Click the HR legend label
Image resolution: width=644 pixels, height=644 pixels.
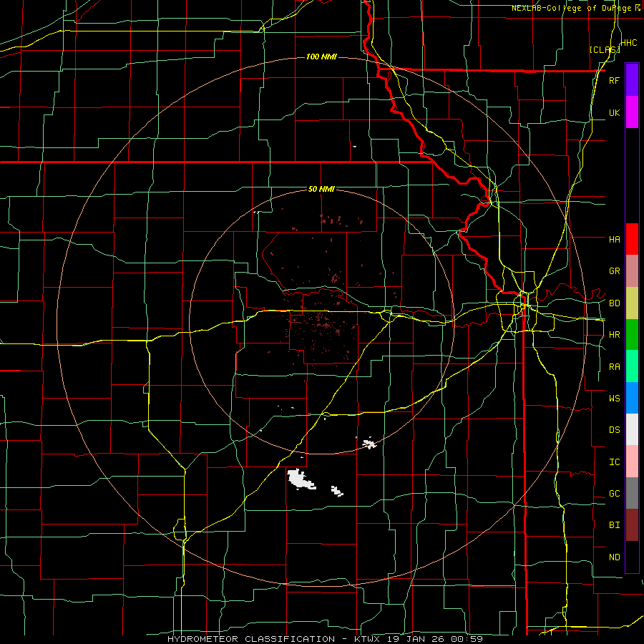(614, 335)
